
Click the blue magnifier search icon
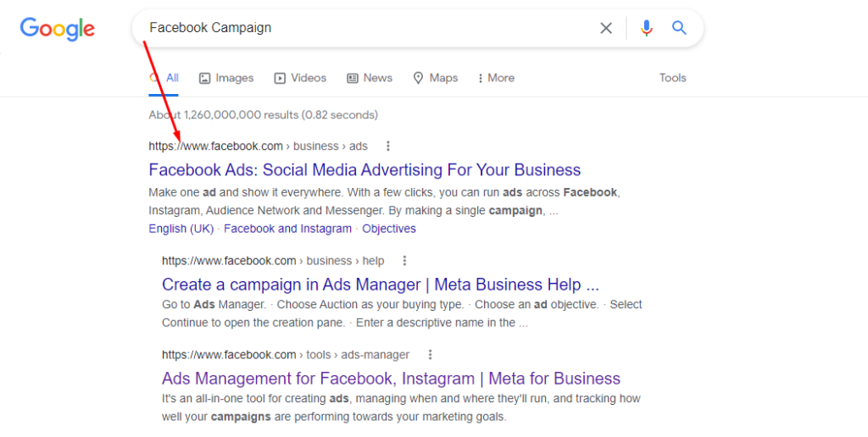point(679,28)
